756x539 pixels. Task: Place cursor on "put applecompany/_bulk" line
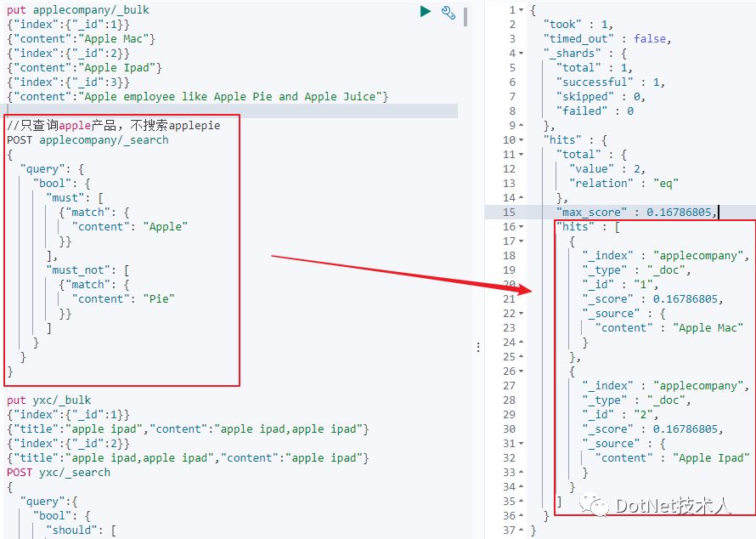click(78, 10)
